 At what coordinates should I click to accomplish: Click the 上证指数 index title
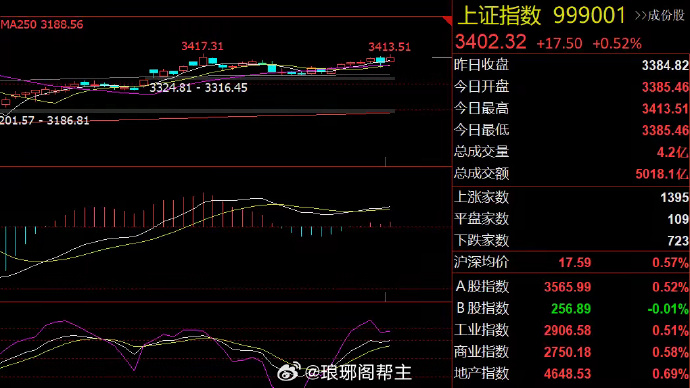click(499, 16)
